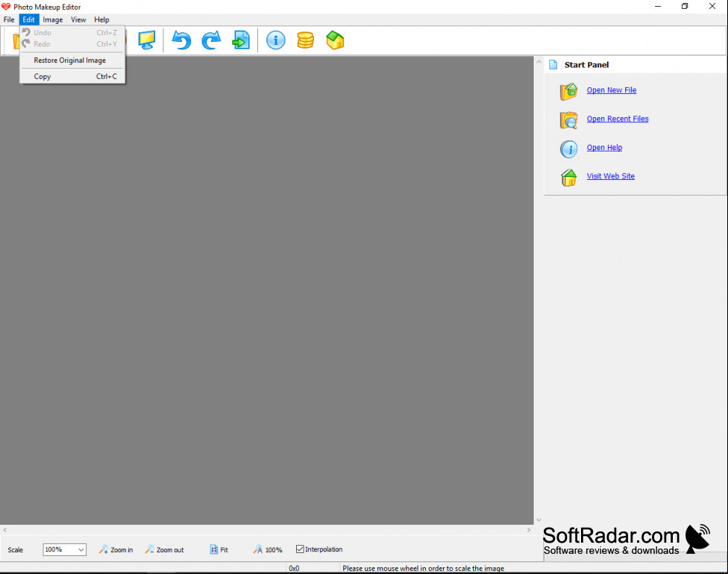Screen dimensions: 728x574
Task: Choose Redo in the Edit menu
Action: (72, 44)
